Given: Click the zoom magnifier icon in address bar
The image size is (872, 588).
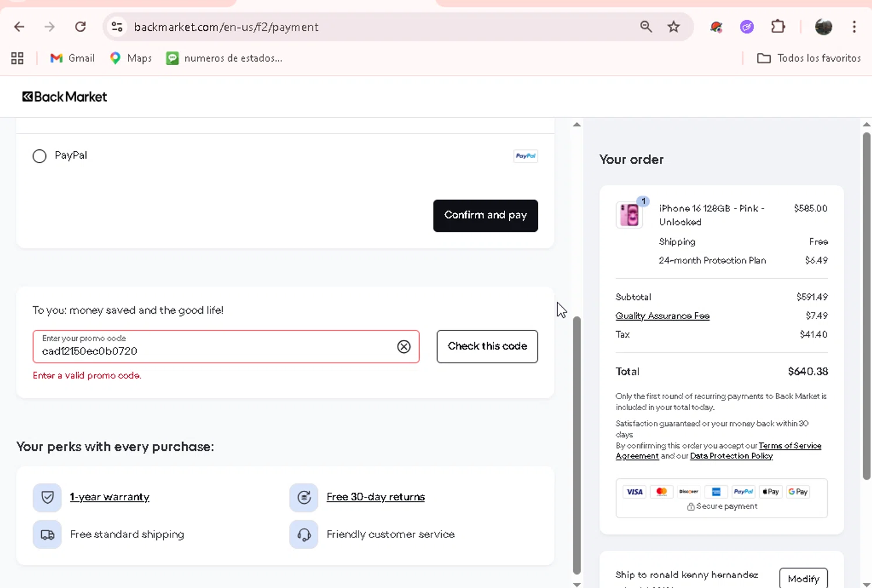Looking at the screenshot, I should pyautogui.click(x=646, y=27).
